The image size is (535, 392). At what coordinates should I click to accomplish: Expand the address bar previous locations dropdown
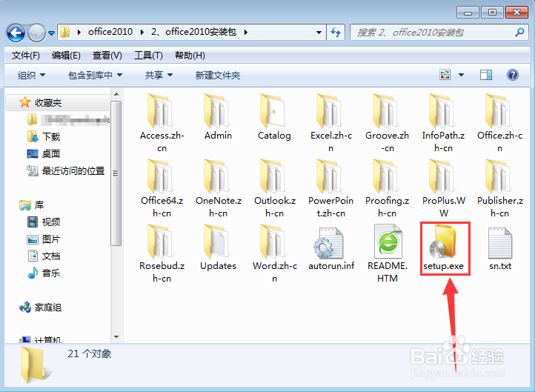319,33
